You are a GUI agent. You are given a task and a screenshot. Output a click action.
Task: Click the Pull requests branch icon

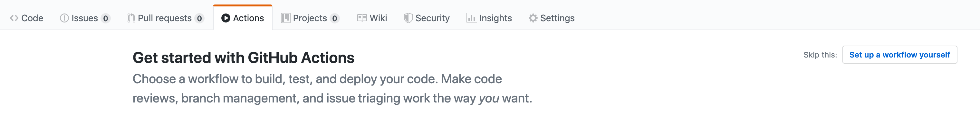131,18
